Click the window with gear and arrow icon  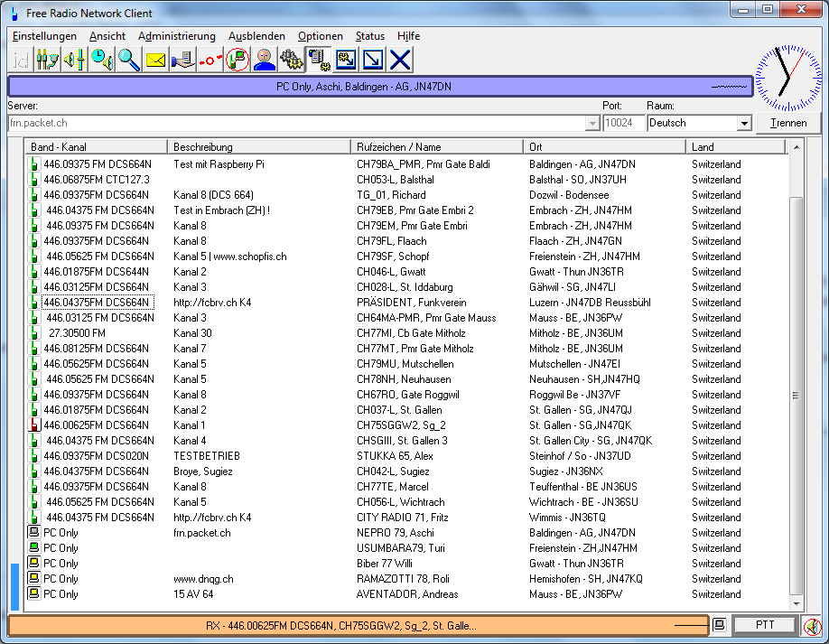(x=346, y=60)
